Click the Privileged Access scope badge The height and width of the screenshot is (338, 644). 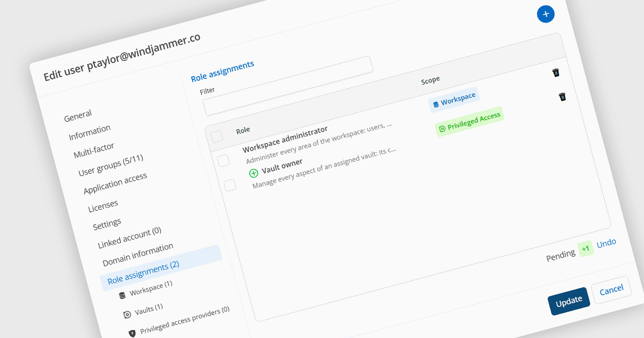[x=469, y=121]
